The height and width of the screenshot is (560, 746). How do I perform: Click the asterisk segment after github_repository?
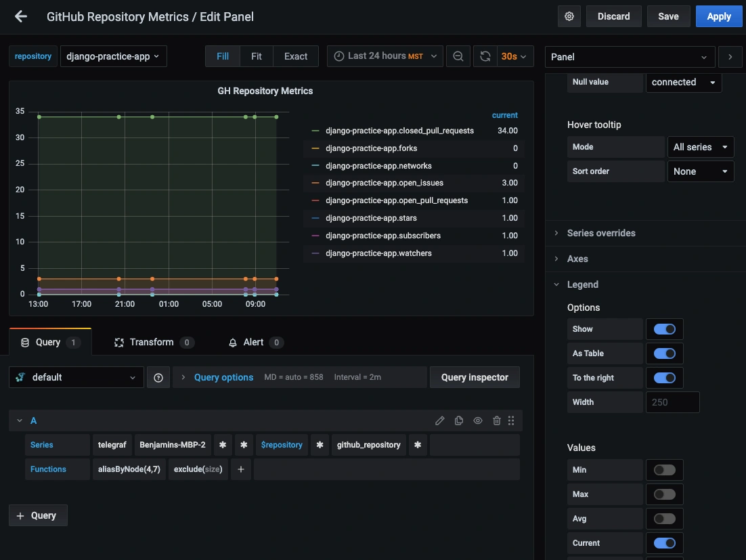418,445
